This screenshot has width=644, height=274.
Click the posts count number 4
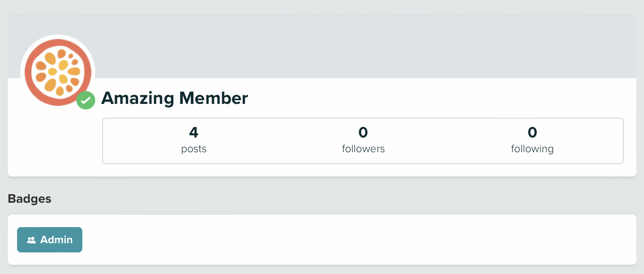(x=194, y=133)
